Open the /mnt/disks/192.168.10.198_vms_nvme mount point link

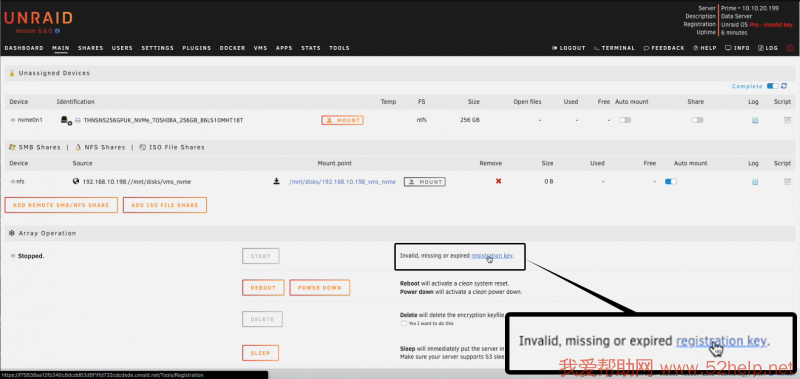pos(342,182)
